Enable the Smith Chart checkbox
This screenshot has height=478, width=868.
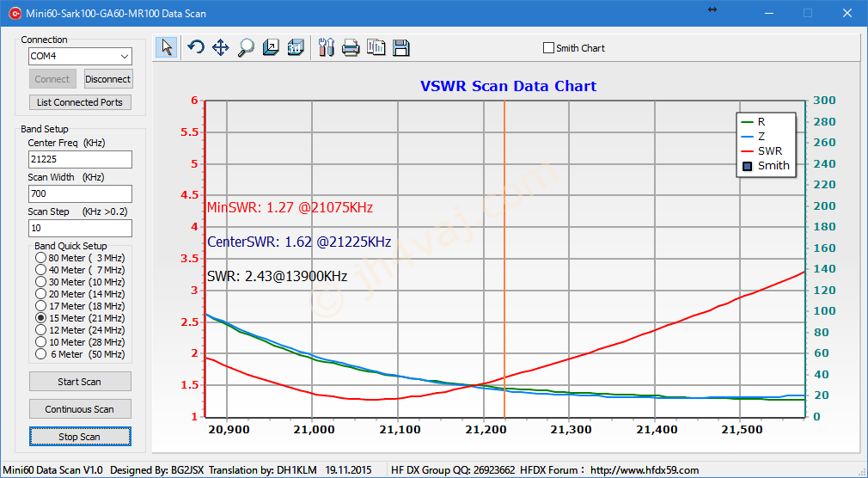pos(548,48)
